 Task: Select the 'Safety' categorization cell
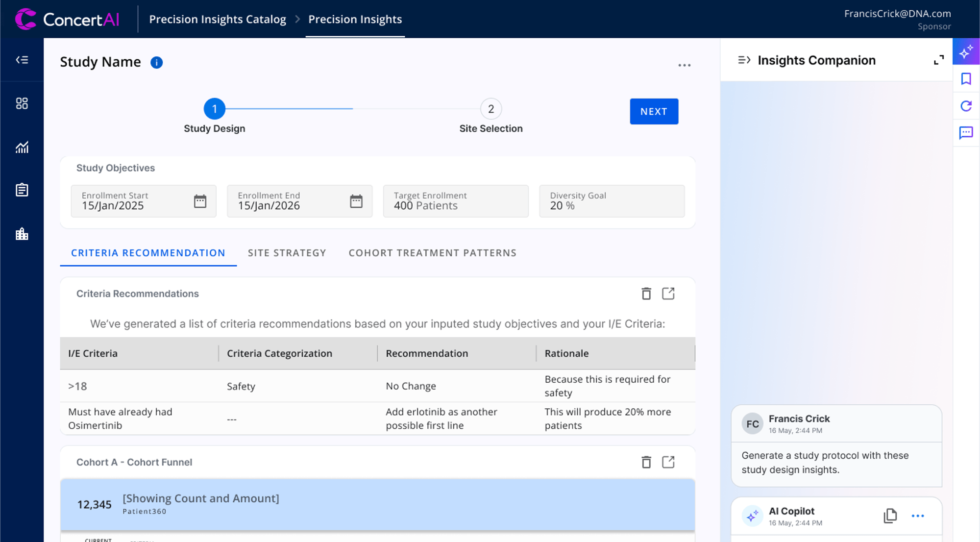(298, 386)
